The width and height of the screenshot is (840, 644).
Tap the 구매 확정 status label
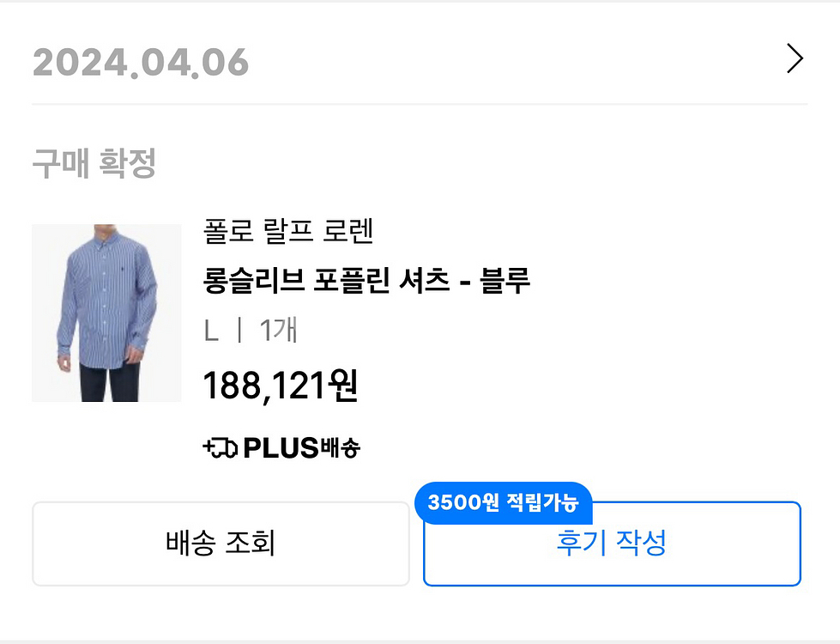(x=94, y=163)
